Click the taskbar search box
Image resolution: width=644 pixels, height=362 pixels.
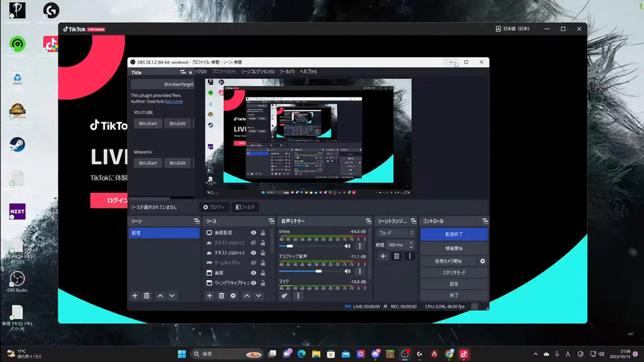pos(227,354)
